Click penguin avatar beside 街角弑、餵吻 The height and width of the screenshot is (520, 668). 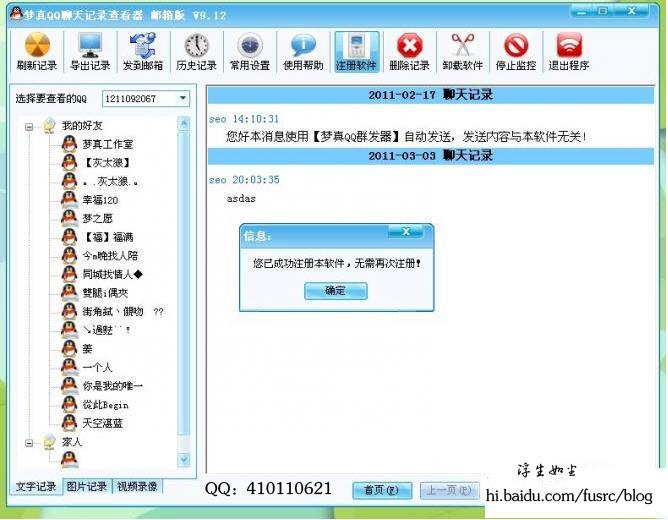(x=69, y=311)
